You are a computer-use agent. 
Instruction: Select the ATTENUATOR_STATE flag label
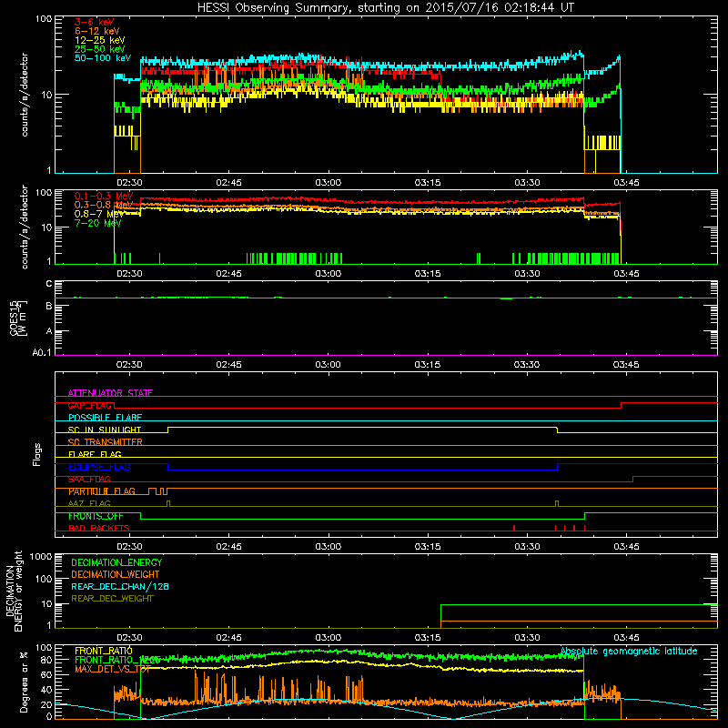[110, 393]
